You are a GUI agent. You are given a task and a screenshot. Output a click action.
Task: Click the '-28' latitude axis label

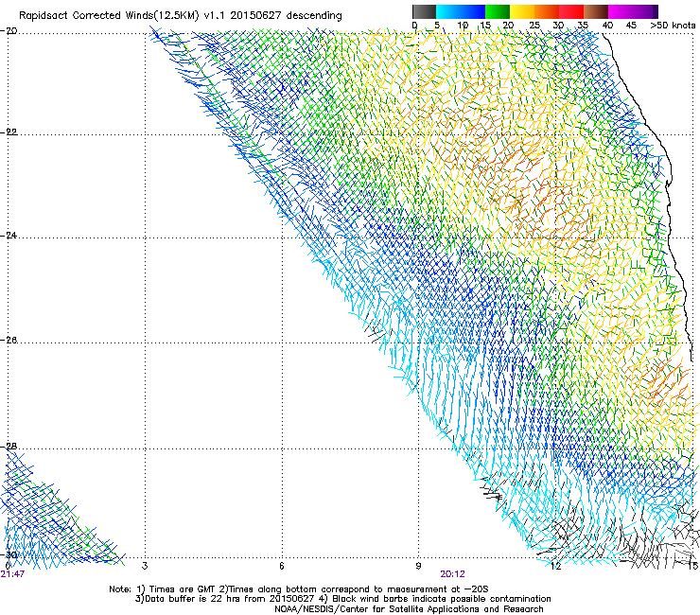pos(9,447)
